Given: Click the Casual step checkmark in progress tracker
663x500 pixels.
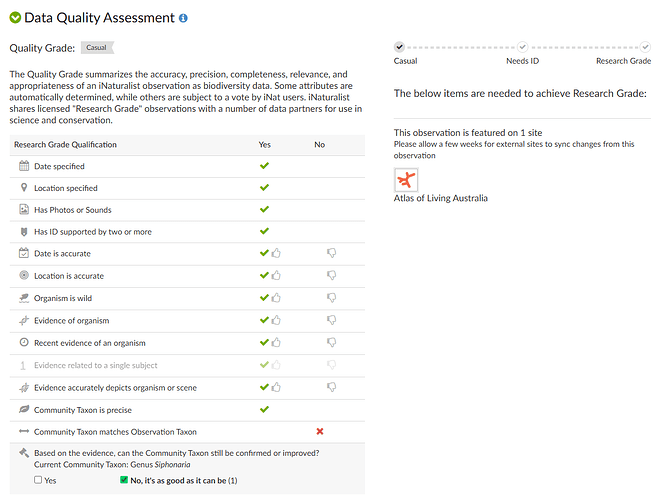Looking at the screenshot, I should (400, 46).
